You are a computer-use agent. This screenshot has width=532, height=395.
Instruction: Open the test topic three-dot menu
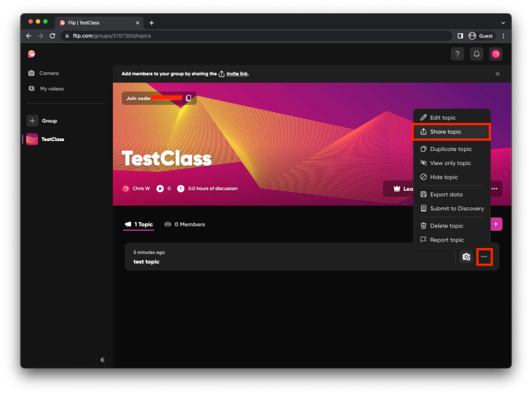tap(484, 257)
